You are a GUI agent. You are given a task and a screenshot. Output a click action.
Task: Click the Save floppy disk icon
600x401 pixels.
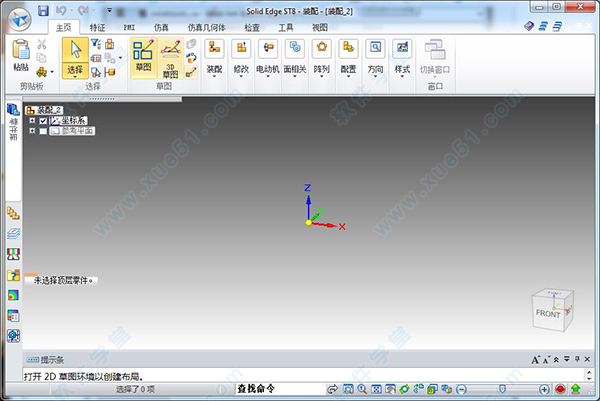[43, 10]
